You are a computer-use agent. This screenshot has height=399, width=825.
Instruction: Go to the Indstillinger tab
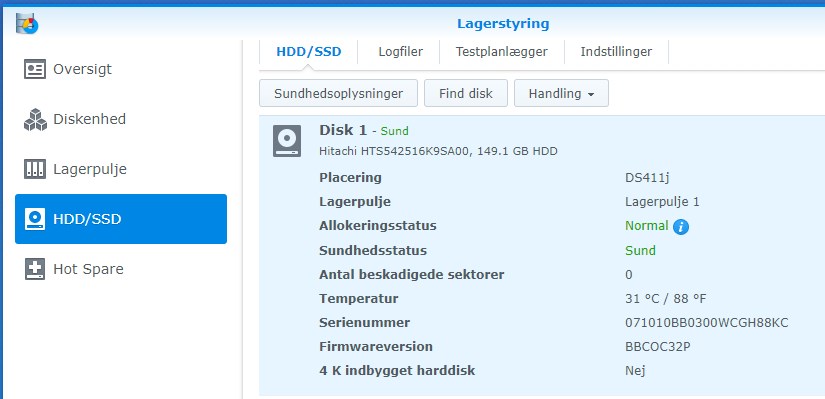[x=616, y=52]
